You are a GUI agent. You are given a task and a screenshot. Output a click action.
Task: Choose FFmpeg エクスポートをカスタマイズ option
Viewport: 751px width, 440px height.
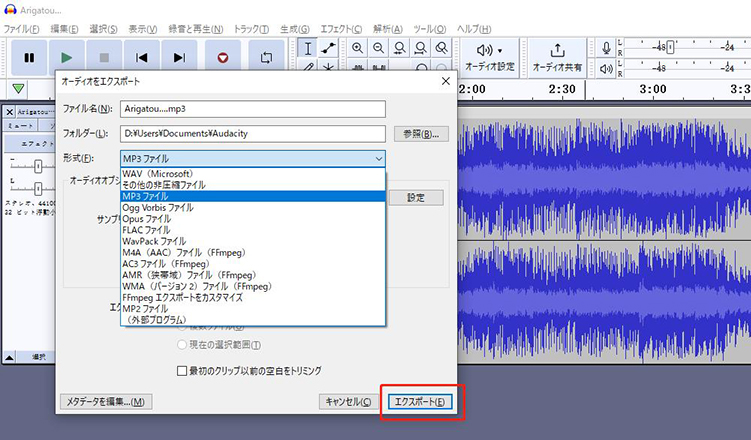click(x=253, y=297)
